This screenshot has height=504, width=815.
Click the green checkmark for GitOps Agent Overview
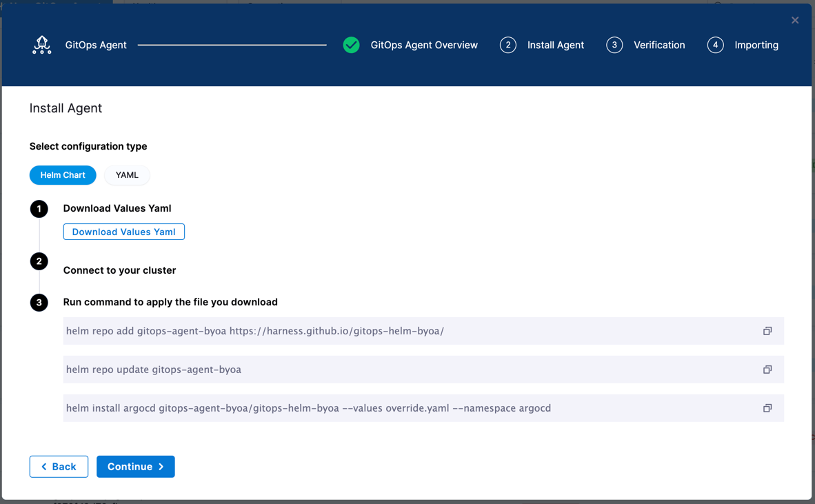351,45
